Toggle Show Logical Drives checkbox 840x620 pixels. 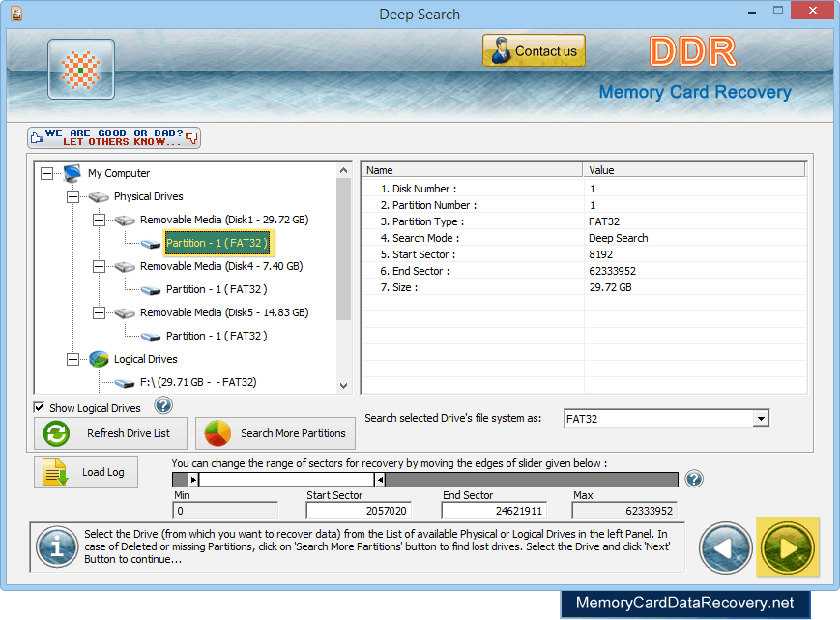39,408
